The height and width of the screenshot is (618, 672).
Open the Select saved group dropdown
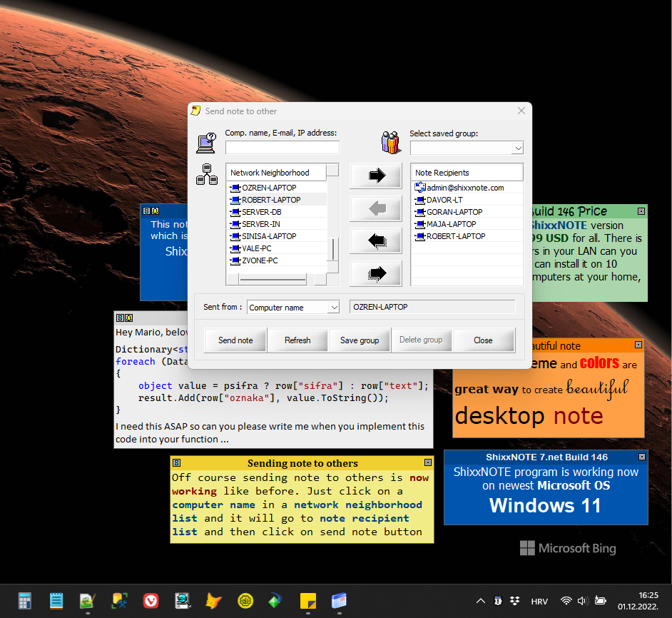[x=519, y=148]
